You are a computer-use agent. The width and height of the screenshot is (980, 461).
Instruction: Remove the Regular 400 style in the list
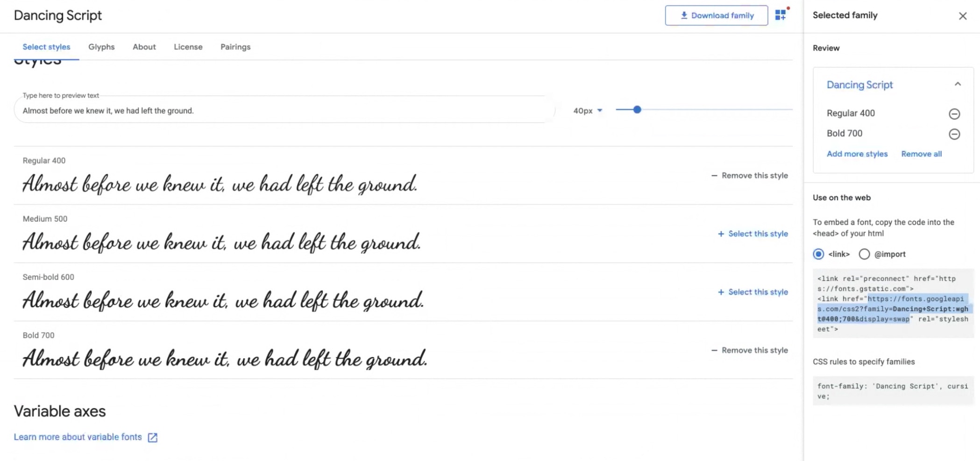pyautogui.click(x=750, y=175)
